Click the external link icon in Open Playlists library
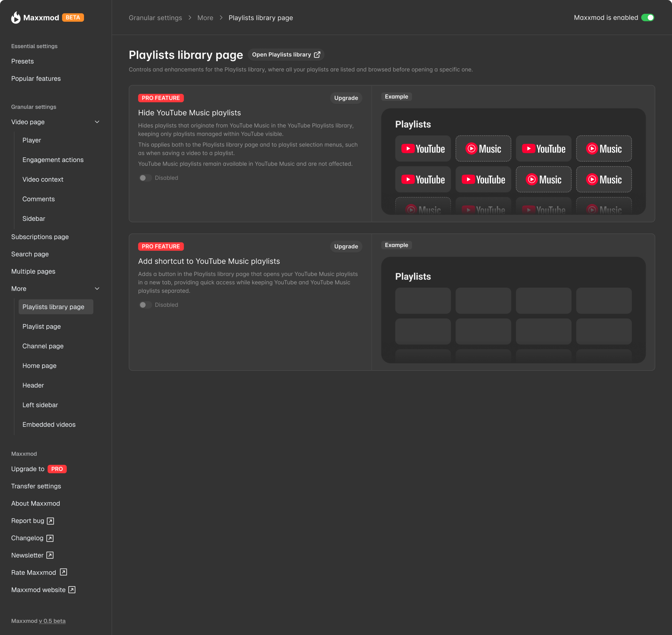This screenshot has height=635, width=672. pyautogui.click(x=317, y=54)
